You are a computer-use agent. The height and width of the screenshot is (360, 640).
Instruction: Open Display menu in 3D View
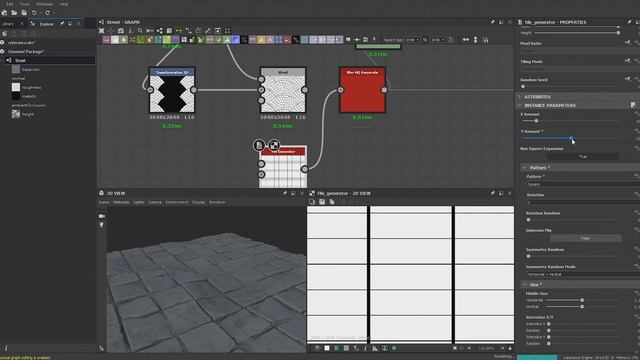coord(199,202)
